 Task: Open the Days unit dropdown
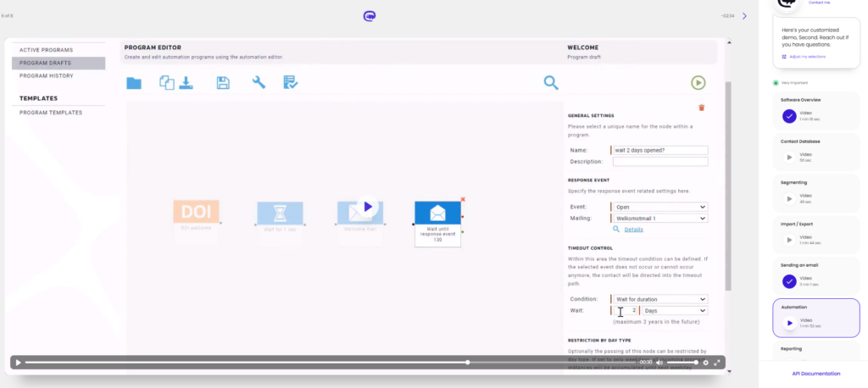coord(676,311)
